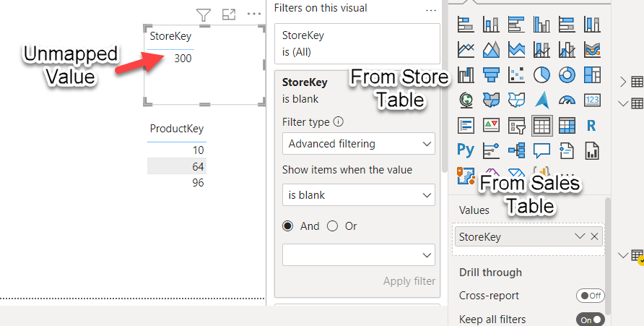
Task: Select the Matrix visualization icon
Action: click(567, 125)
